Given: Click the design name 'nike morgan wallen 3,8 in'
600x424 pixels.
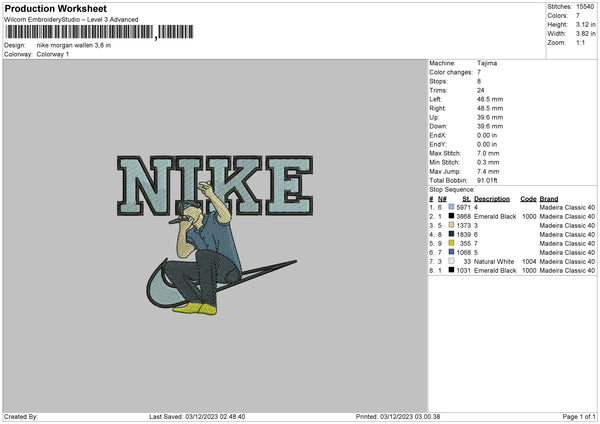Looking at the screenshot, I should 74,45.
